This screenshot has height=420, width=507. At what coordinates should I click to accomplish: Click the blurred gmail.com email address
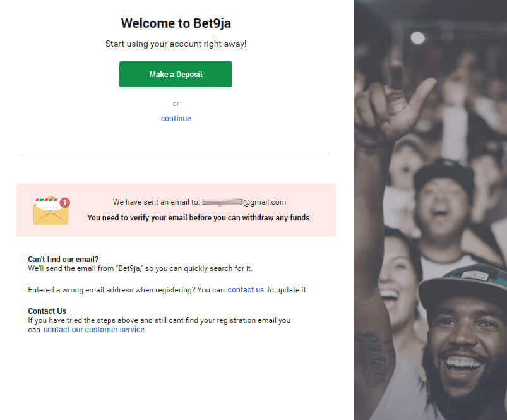point(244,202)
